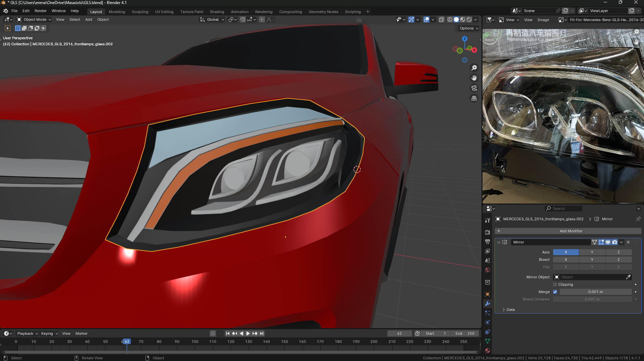Open the Render menu

pos(41,11)
